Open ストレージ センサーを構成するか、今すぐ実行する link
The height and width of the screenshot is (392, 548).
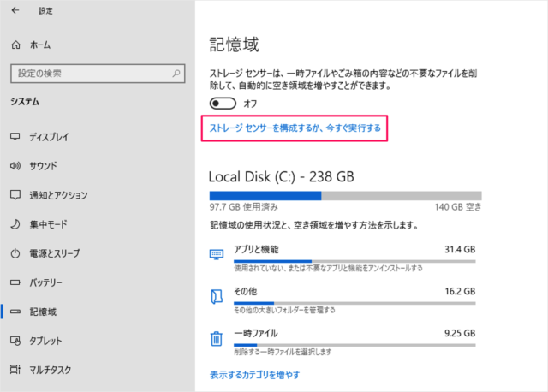point(295,128)
